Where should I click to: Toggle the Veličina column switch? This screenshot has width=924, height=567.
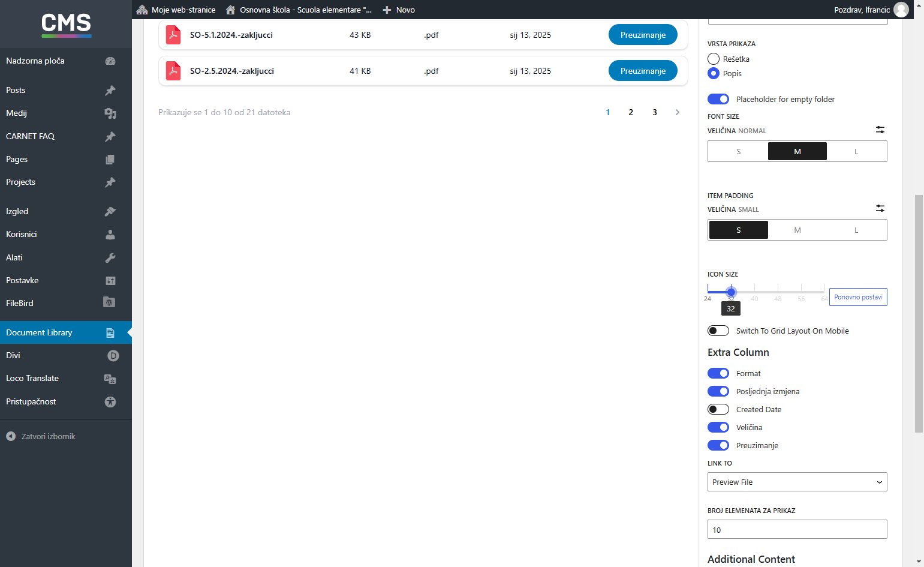click(718, 427)
